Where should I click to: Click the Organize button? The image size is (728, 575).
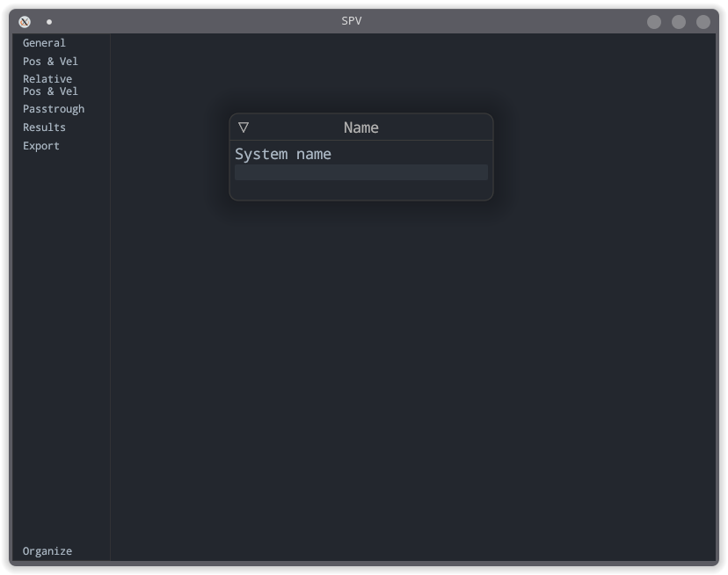pos(47,550)
